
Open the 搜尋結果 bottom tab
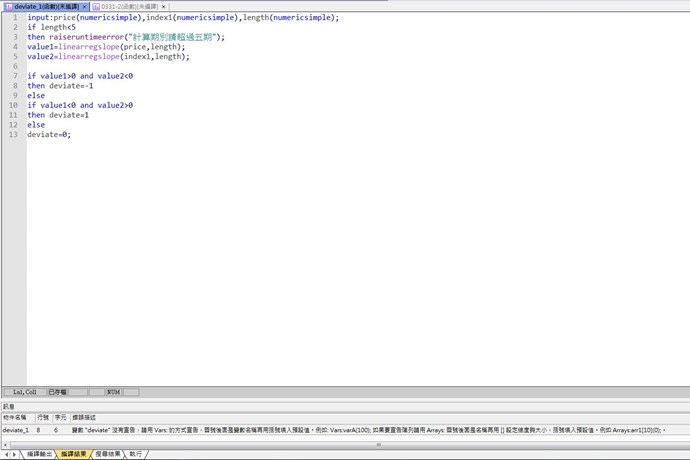coord(107,454)
